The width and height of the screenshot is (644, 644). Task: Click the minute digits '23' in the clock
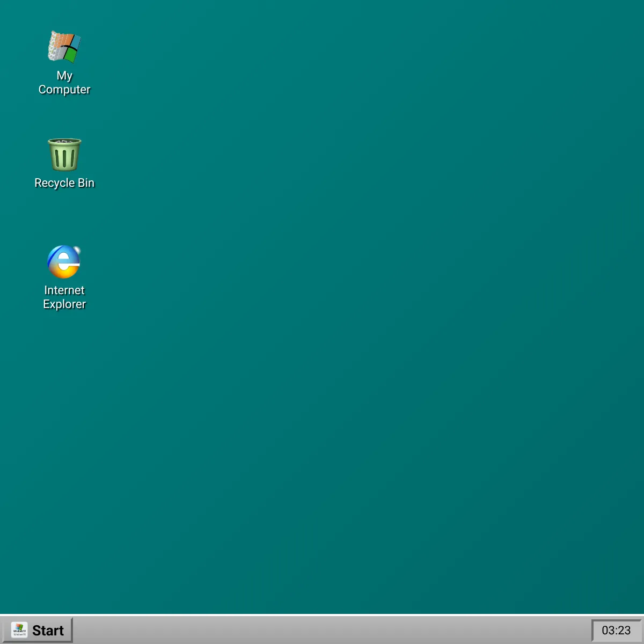pyautogui.click(x=624, y=631)
